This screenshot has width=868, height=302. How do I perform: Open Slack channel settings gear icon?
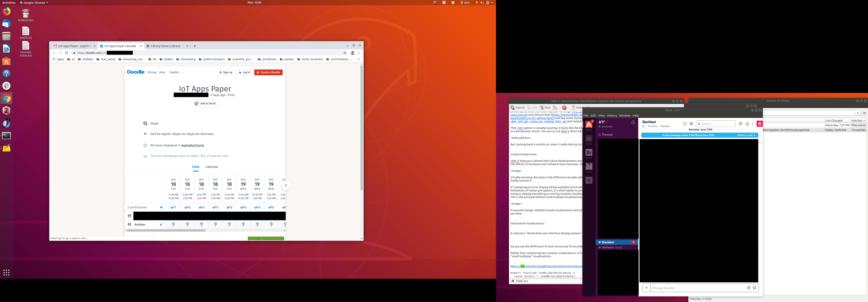(x=691, y=124)
